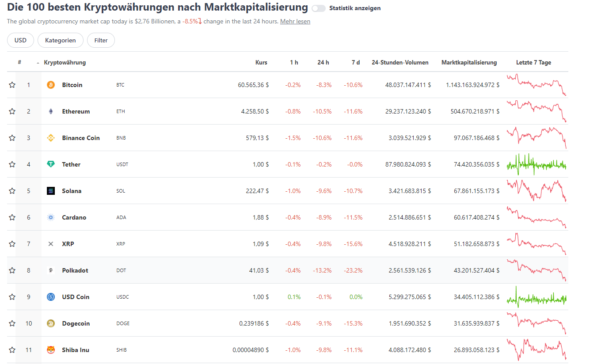This screenshot has width=605, height=364.
Task: Open the USD currency selector
Action: 20,40
